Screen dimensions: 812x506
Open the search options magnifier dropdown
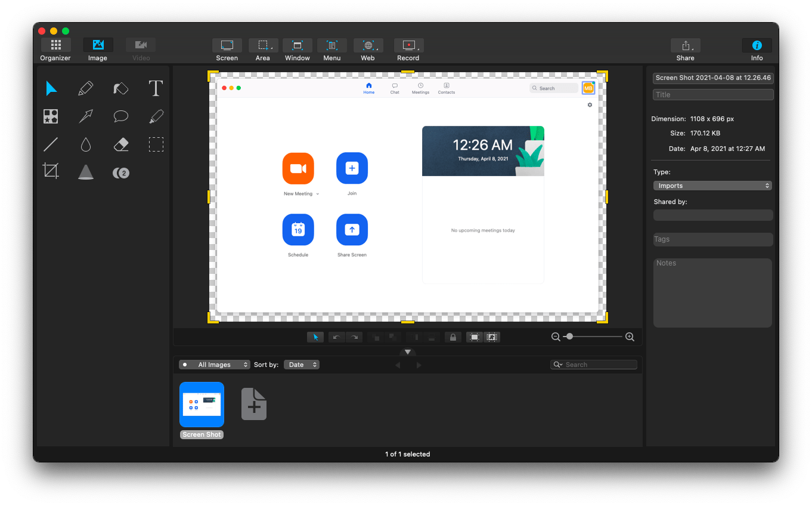559,365
